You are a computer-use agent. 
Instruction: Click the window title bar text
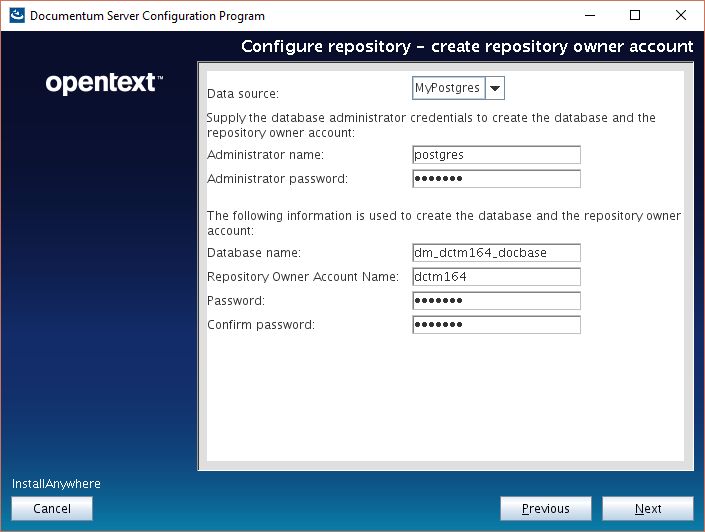tap(147, 16)
